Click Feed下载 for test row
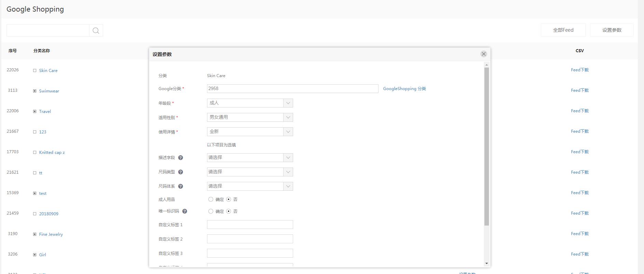 (580, 193)
